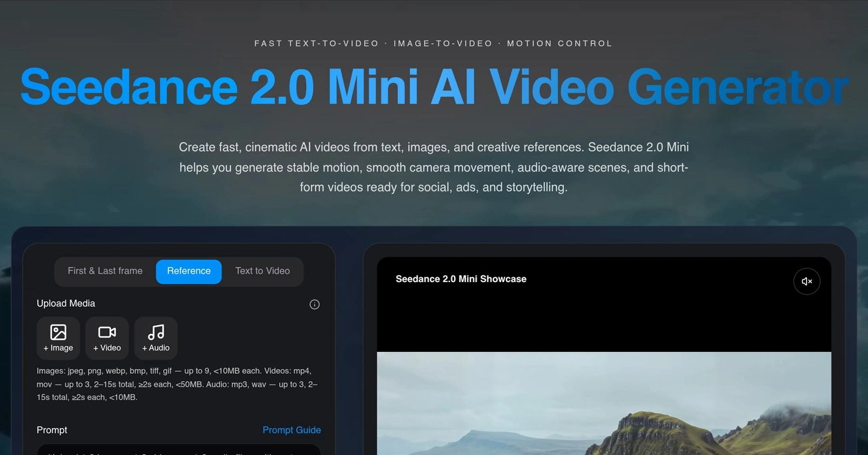868x455 pixels.
Task: Add an image via the + Image icon
Action: 58,338
